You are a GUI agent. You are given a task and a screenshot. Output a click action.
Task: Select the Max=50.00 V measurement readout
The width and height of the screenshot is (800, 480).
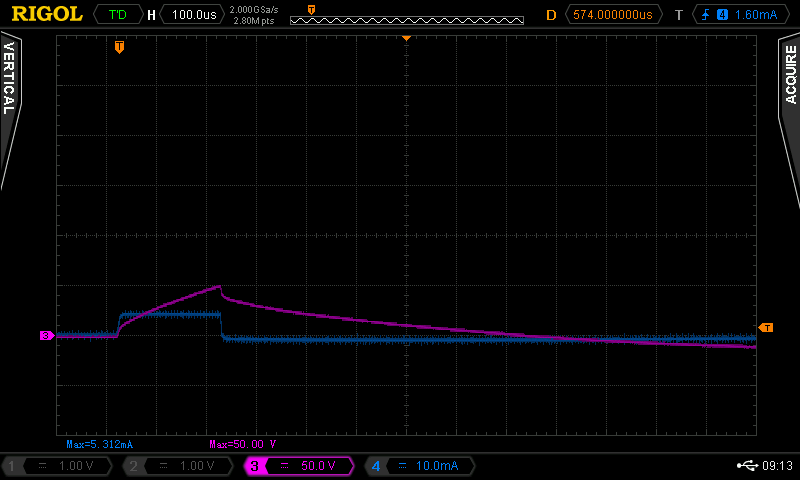tap(243, 443)
